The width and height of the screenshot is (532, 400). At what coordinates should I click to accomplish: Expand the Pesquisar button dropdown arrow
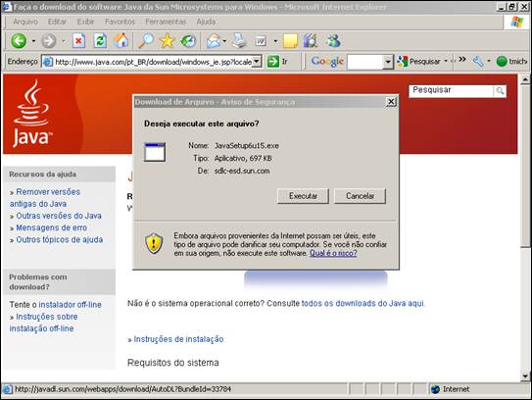coord(446,62)
